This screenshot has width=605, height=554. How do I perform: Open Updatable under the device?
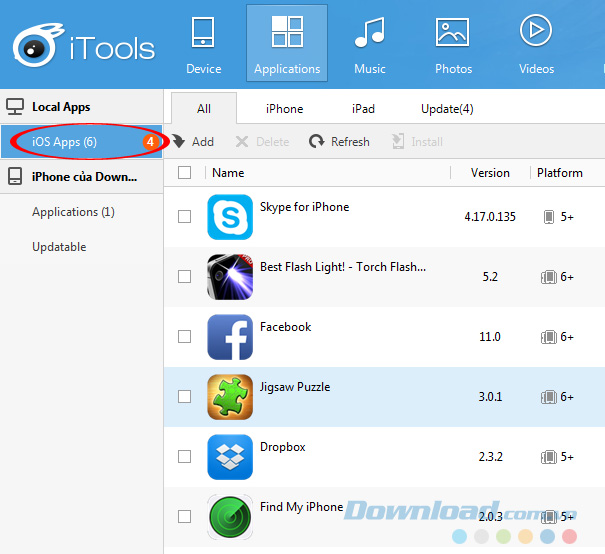(x=59, y=247)
